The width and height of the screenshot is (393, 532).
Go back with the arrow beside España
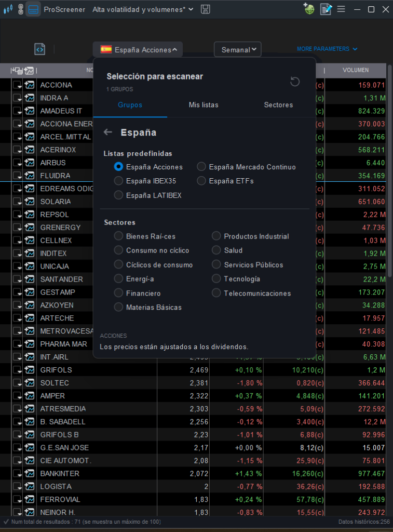coord(108,132)
